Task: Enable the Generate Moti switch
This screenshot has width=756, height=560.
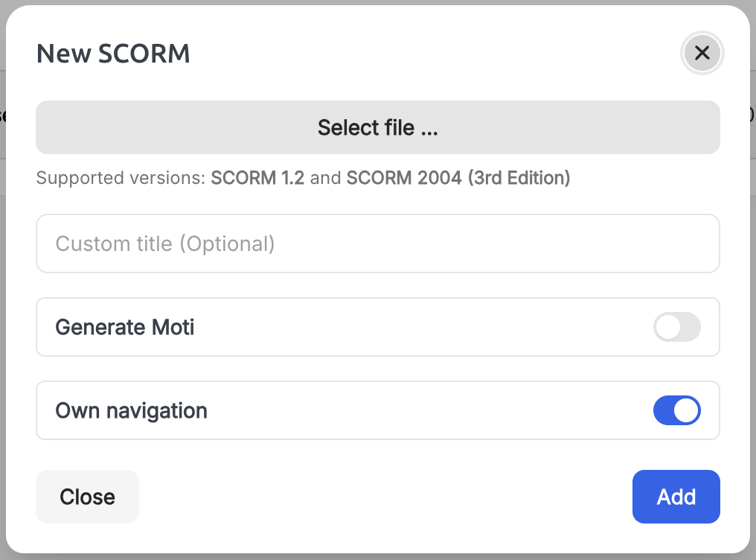Action: point(677,327)
